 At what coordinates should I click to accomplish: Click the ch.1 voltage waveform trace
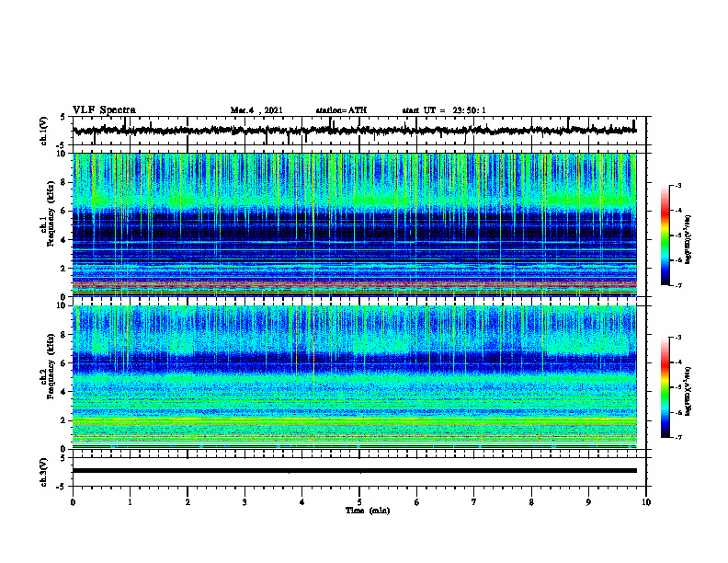click(x=354, y=131)
